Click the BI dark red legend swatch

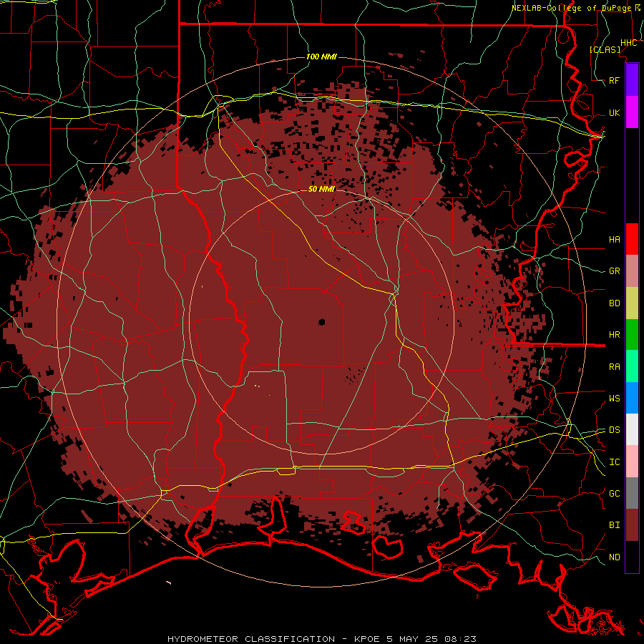point(632,525)
